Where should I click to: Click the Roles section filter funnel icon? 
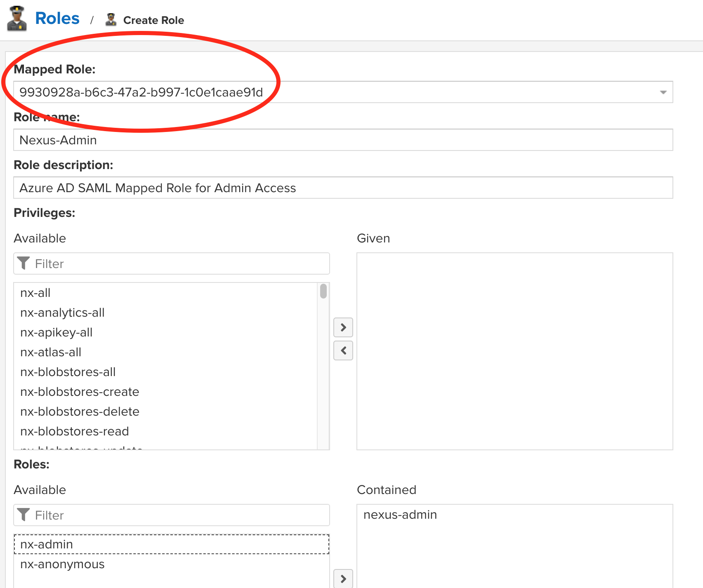(x=24, y=515)
